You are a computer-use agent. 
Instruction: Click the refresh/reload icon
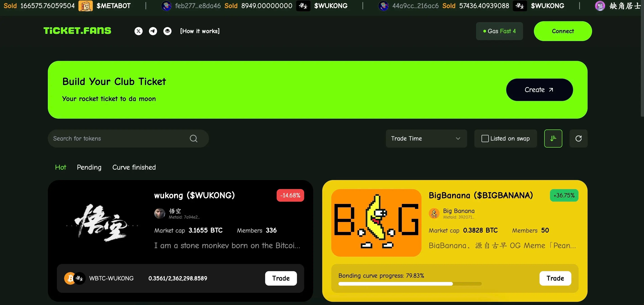(578, 138)
